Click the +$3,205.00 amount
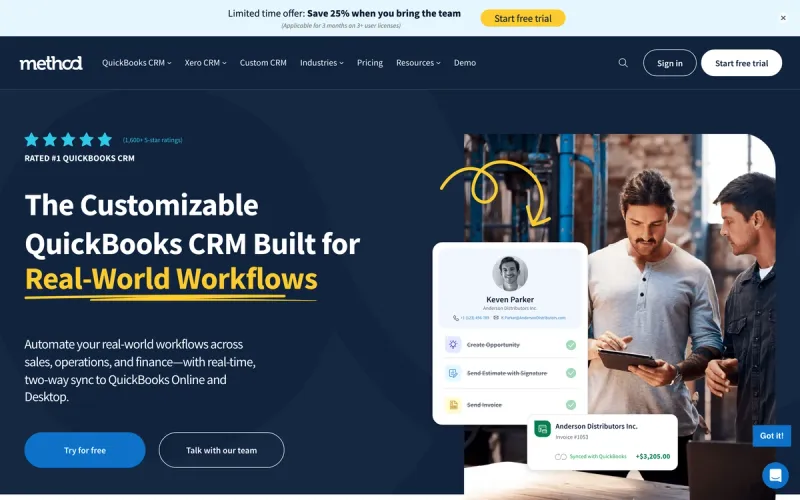The width and height of the screenshot is (800, 500). pyautogui.click(x=653, y=456)
